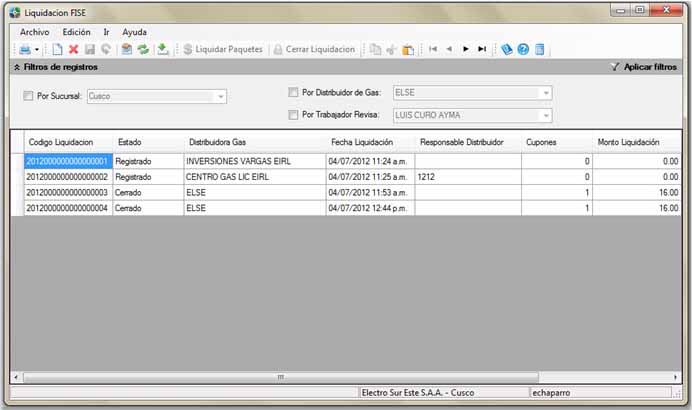692x410 pixels.
Task: Click Cerrar Liquidacion toolbar button
Action: tap(314, 49)
